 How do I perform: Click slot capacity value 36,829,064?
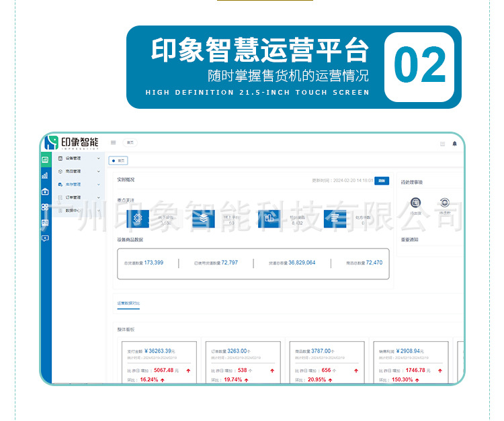tap(302, 263)
